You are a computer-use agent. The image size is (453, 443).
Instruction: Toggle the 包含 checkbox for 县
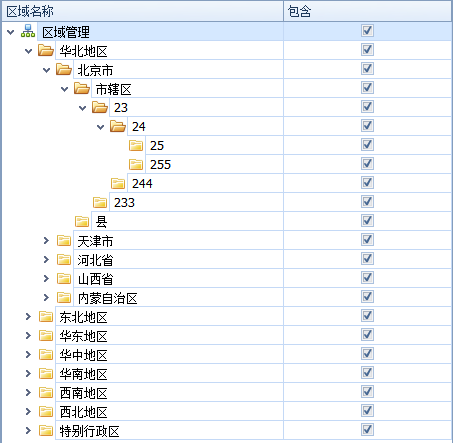(x=367, y=221)
